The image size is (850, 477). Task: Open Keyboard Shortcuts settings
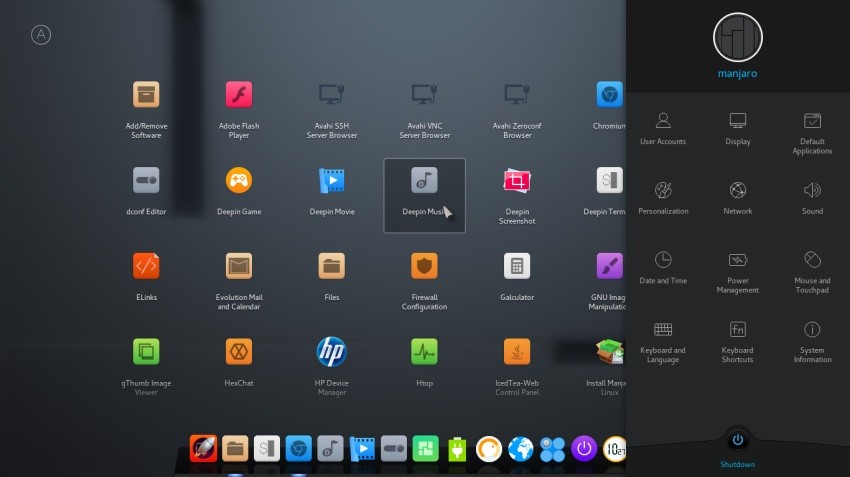point(737,342)
